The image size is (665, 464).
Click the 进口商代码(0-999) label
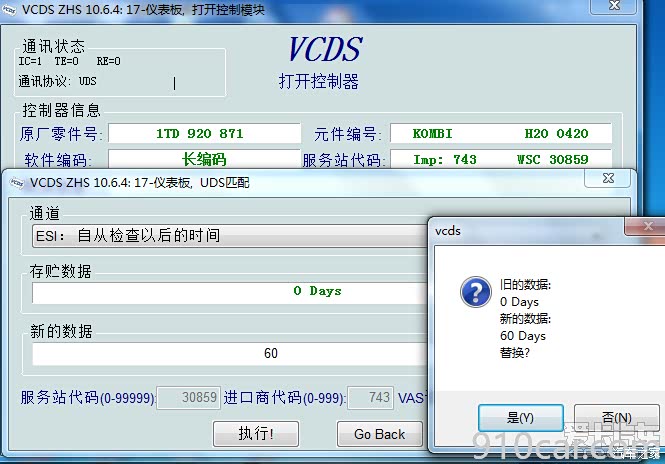(285, 397)
